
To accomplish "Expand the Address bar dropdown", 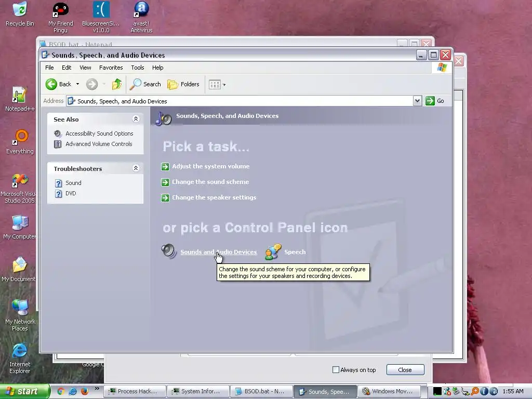I will [x=417, y=101].
